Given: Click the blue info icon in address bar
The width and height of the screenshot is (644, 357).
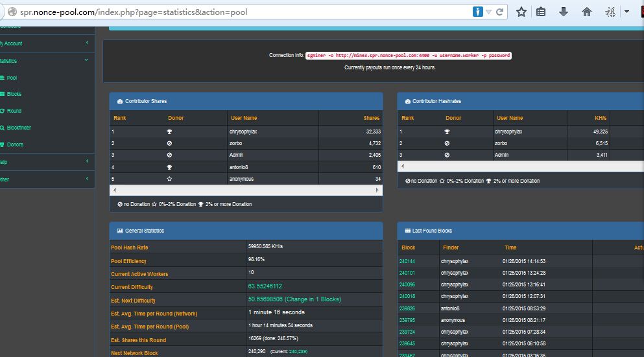Looking at the screenshot, I should (x=478, y=12).
